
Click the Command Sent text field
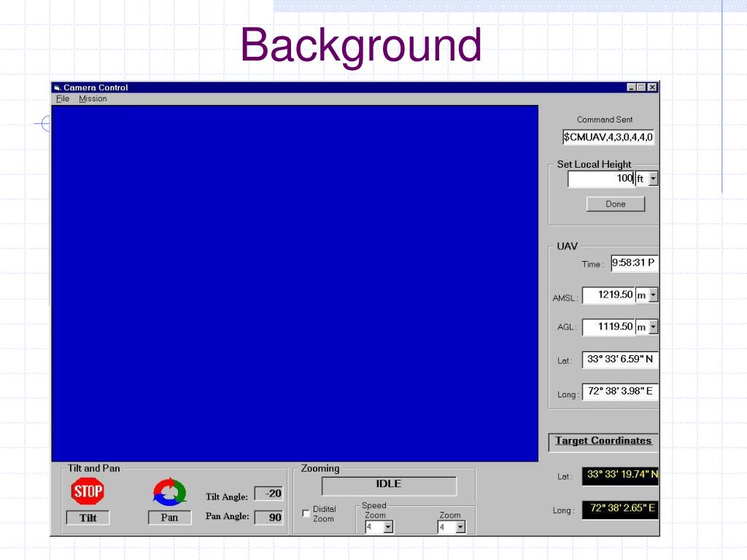(608, 137)
